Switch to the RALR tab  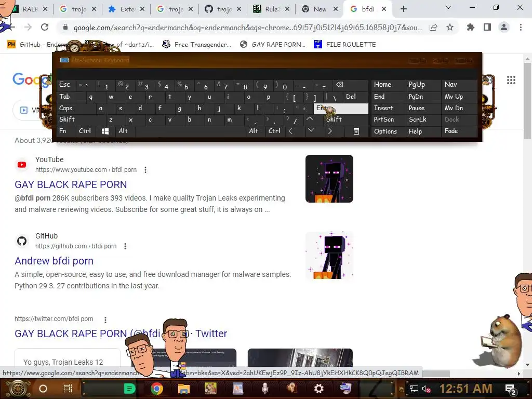(29, 9)
